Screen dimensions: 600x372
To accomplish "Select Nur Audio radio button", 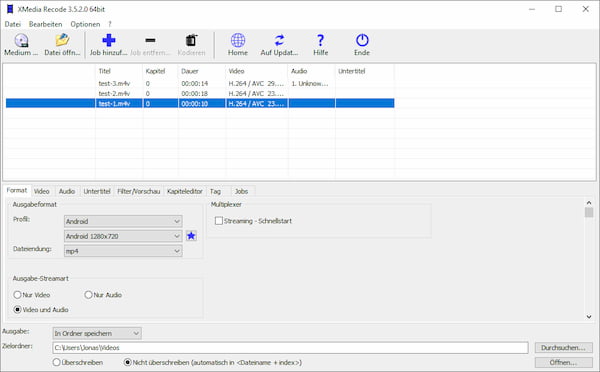I will click(88, 295).
